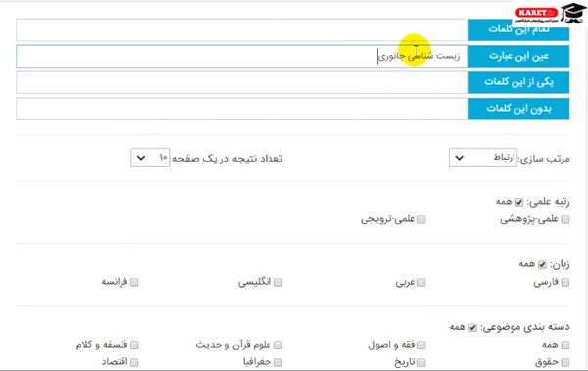Check the علمی-پژوهشی checkbox

coord(565,219)
